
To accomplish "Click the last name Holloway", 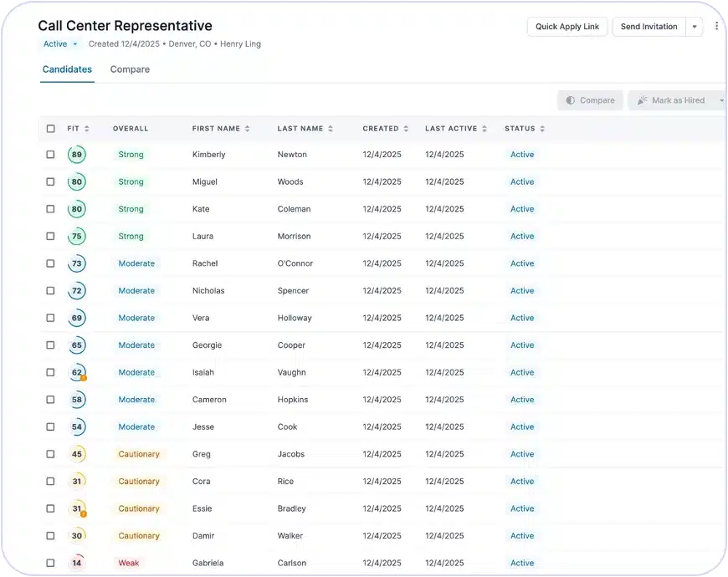I will click(295, 318).
